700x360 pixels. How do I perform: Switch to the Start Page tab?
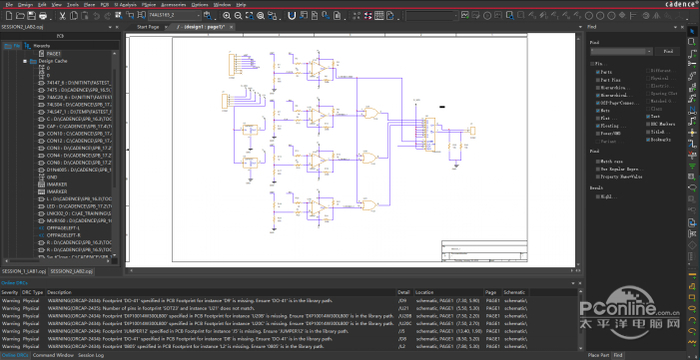tap(148, 27)
